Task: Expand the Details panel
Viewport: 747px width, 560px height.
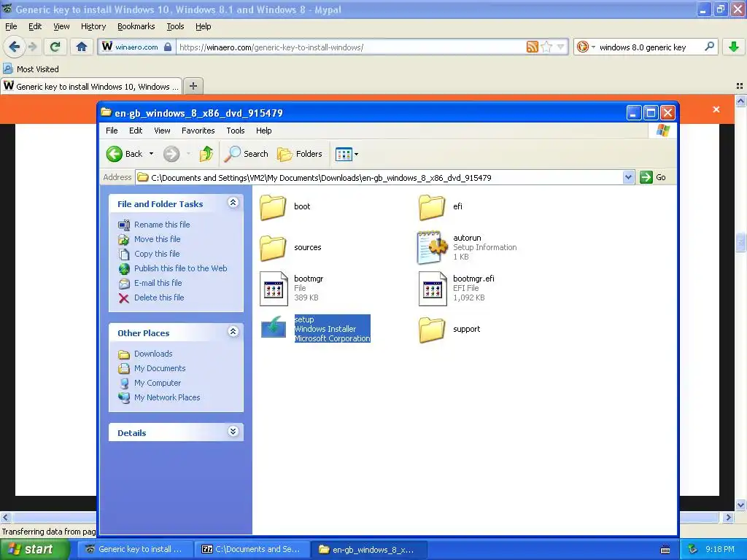Action: coord(233,432)
